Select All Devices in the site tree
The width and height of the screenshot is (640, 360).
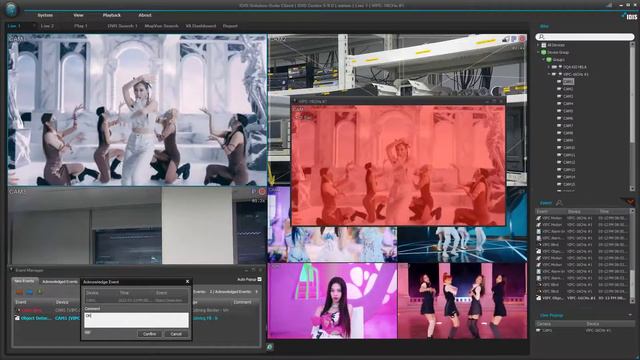[x=556, y=45]
